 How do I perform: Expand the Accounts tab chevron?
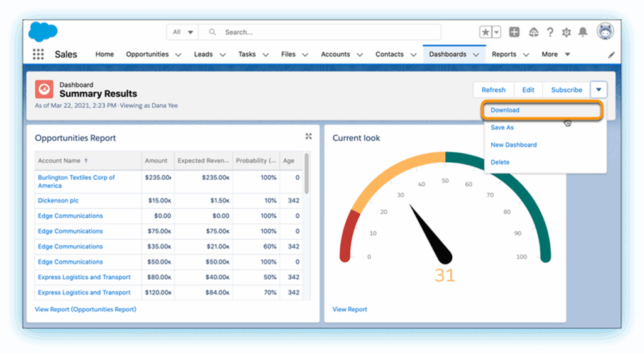pos(360,55)
